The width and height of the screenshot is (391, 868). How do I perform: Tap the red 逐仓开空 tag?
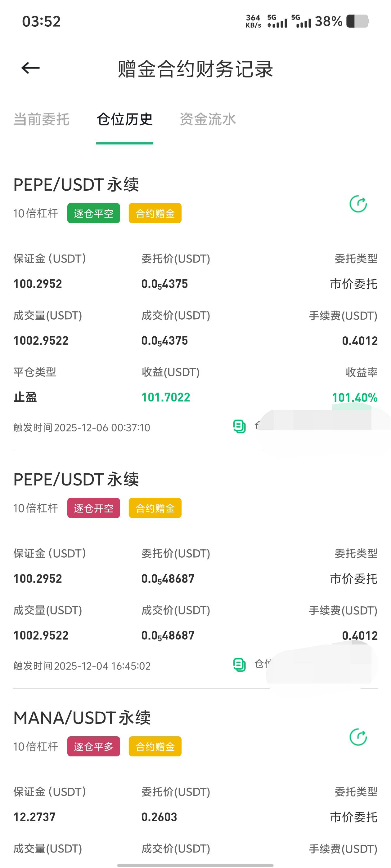(93, 508)
